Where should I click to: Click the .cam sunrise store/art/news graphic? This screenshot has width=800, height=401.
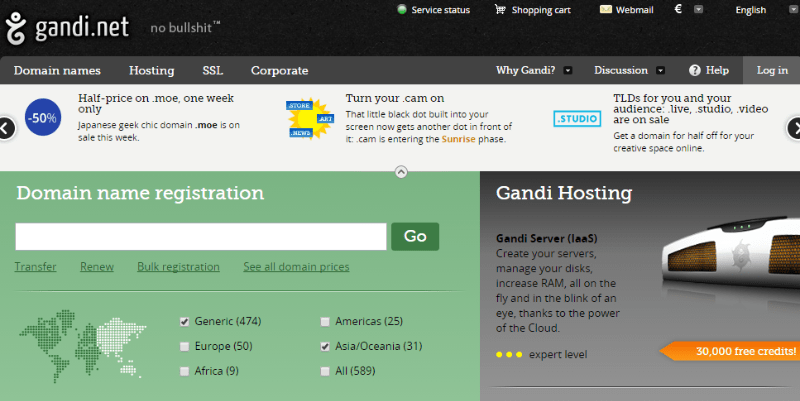pyautogui.click(x=310, y=119)
